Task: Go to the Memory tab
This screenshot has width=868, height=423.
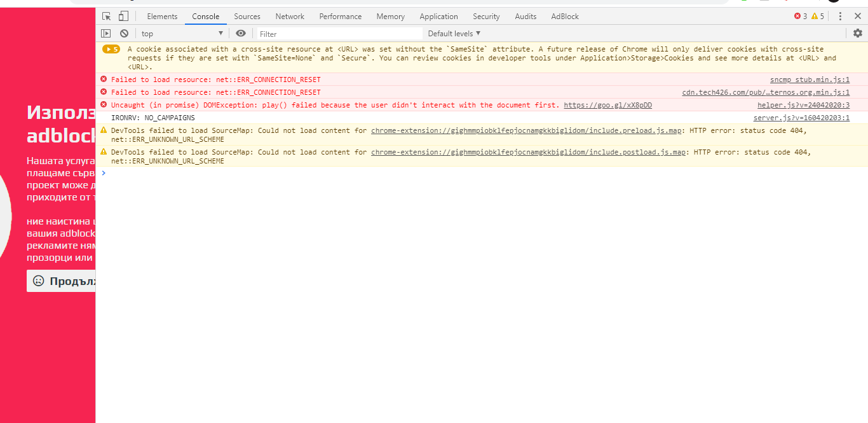Action: point(390,17)
